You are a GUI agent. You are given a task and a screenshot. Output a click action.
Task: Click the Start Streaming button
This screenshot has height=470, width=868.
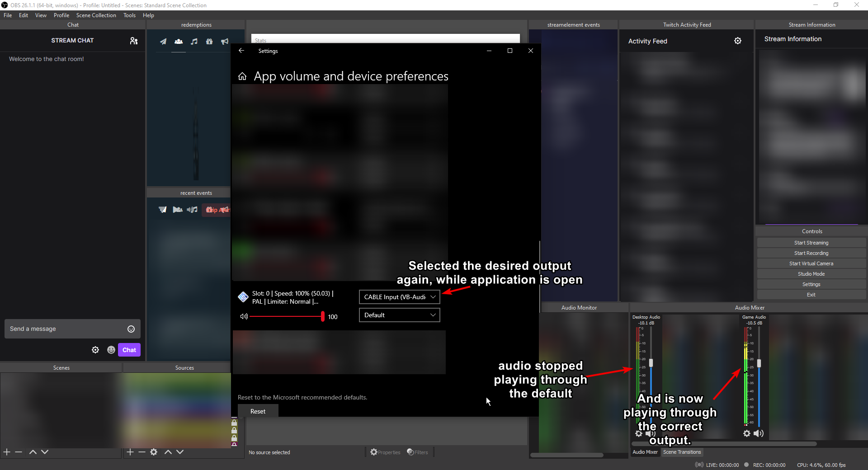click(x=811, y=243)
